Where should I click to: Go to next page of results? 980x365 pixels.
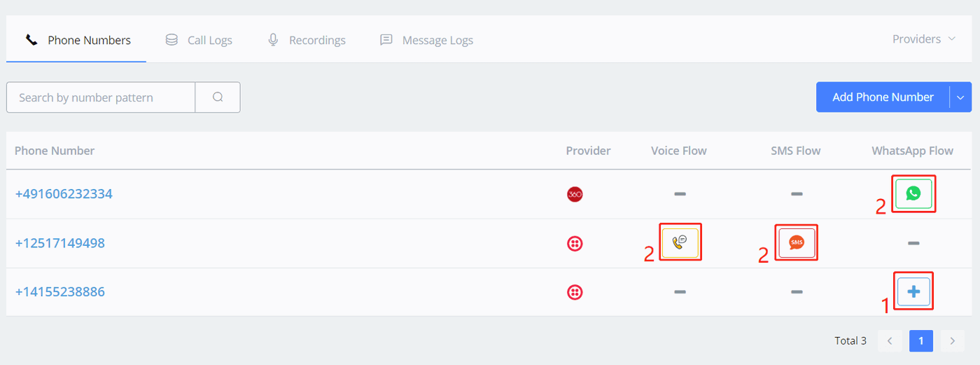[x=952, y=341]
